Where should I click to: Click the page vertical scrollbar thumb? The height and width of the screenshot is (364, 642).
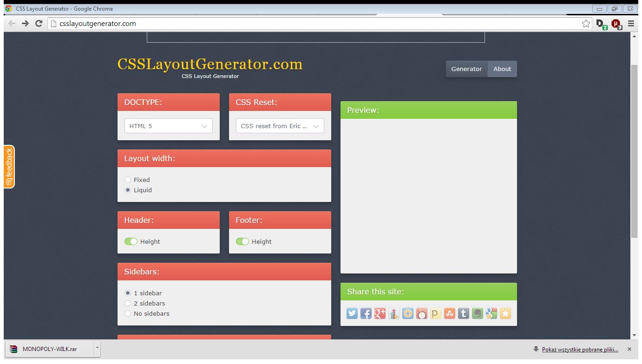(x=635, y=151)
